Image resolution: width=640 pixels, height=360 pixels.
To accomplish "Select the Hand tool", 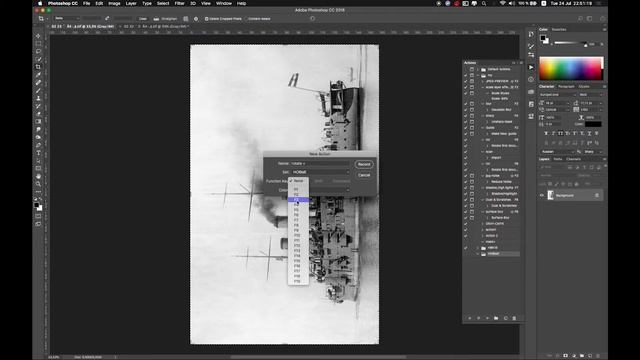I will tap(38, 176).
